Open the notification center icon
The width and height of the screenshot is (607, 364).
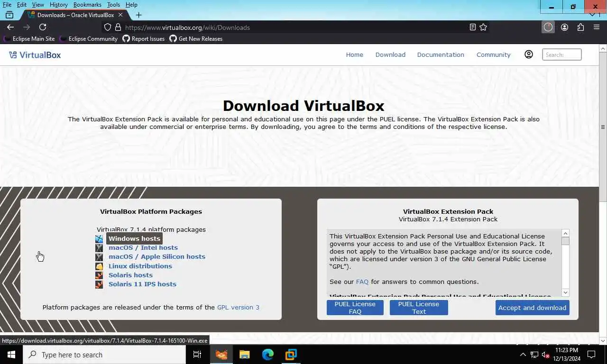(591, 355)
